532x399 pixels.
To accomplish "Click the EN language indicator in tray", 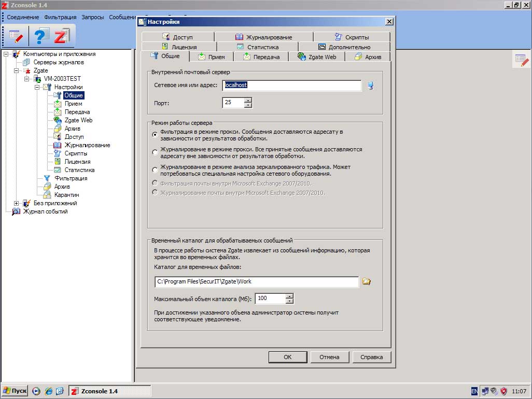I will 474,391.
